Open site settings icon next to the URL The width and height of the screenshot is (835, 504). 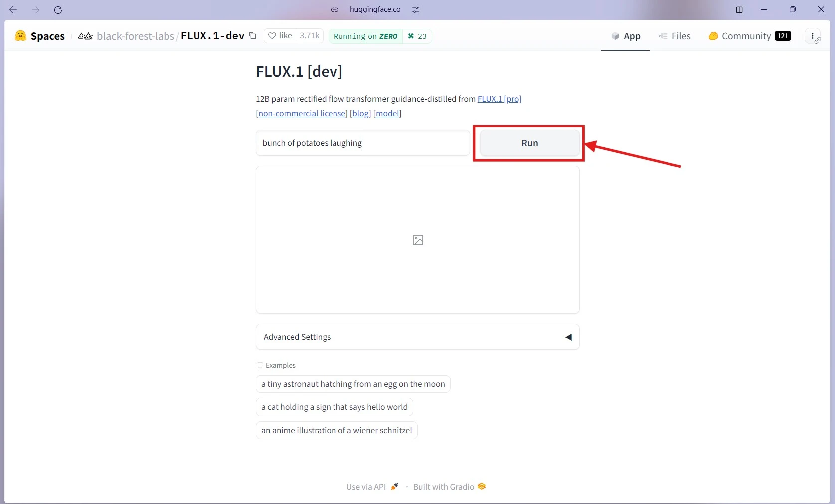pyautogui.click(x=416, y=10)
